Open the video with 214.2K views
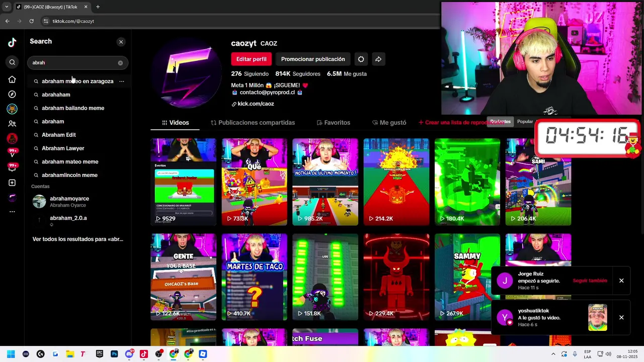The image size is (644, 362). pyautogui.click(x=396, y=182)
